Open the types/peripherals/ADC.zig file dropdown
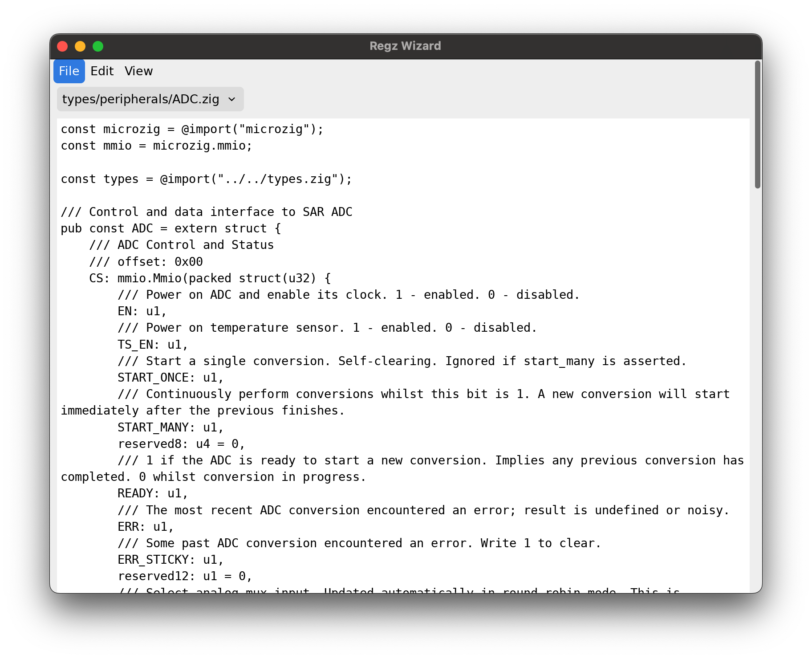The width and height of the screenshot is (812, 659). pyautogui.click(x=150, y=99)
